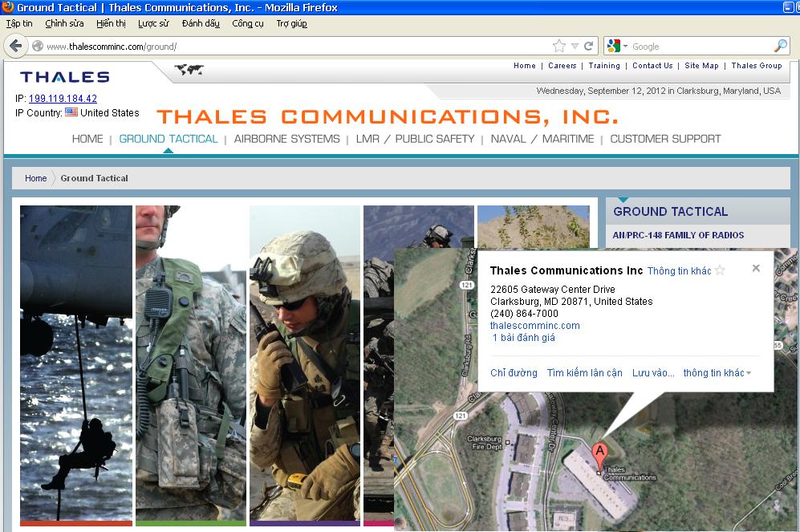Open the Lược sử menu

coord(153,23)
